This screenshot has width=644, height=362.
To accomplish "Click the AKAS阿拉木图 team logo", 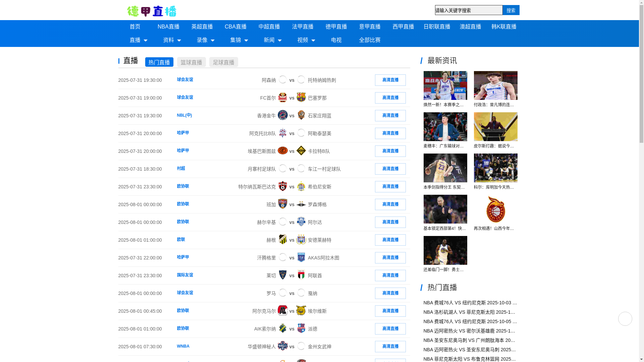I will pyautogui.click(x=301, y=257).
